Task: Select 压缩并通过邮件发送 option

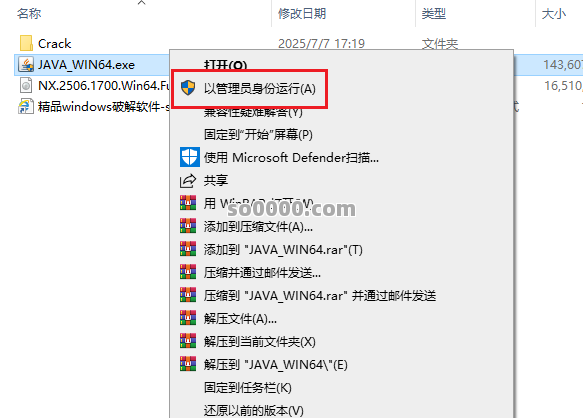Action: pos(262,273)
